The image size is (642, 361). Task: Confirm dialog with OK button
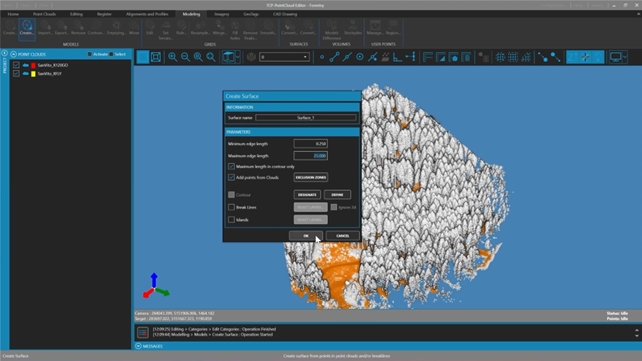point(306,236)
